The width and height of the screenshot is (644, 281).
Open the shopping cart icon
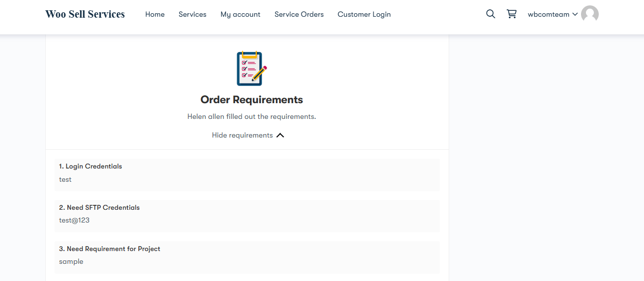(x=512, y=14)
